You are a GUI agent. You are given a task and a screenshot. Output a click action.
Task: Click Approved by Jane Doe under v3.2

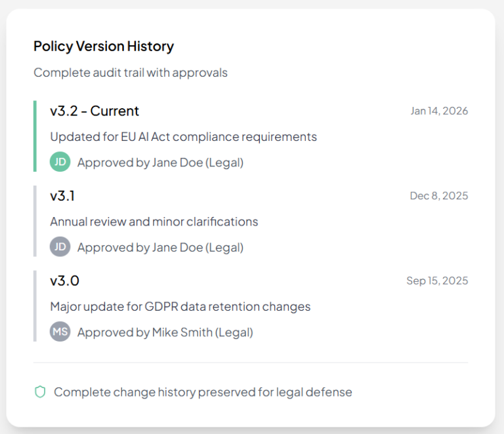[160, 163]
